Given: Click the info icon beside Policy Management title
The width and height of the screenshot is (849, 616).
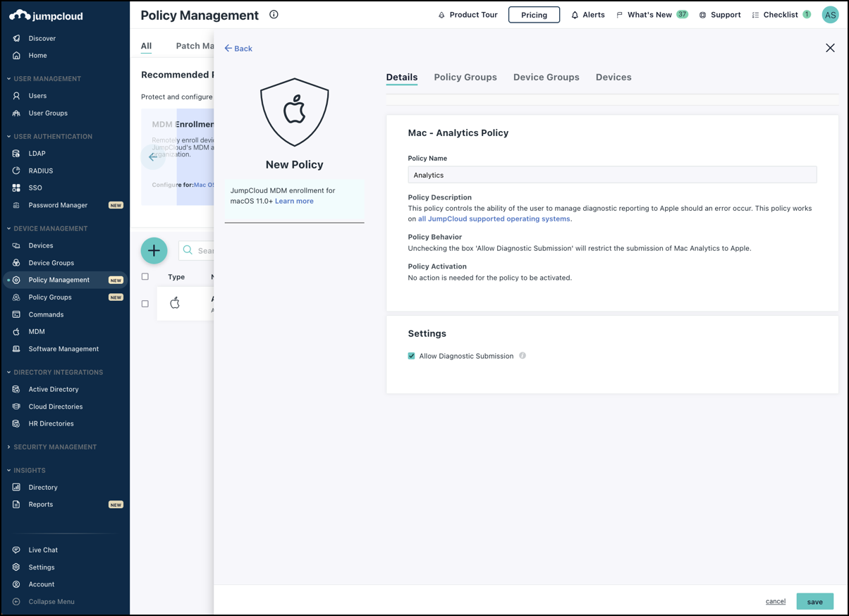Looking at the screenshot, I should pos(274,15).
